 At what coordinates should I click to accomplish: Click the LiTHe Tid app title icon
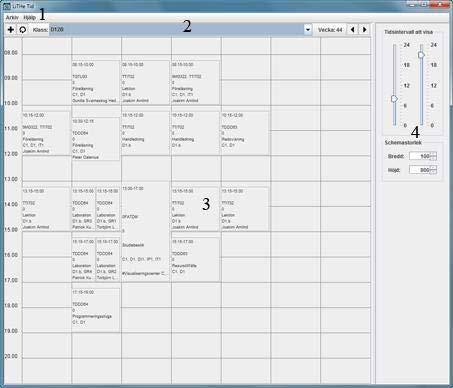pyautogui.click(x=6, y=6)
